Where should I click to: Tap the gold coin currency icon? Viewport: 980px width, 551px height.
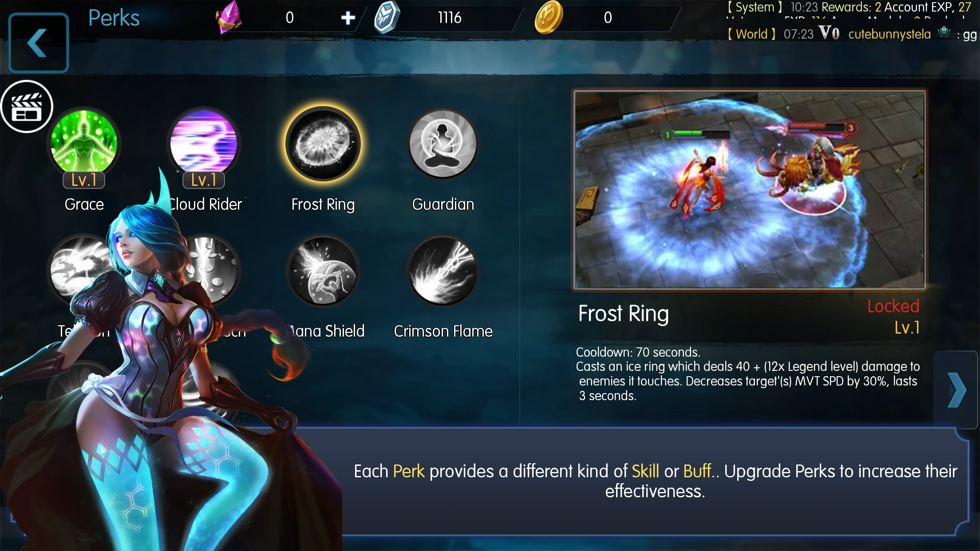[x=549, y=18]
